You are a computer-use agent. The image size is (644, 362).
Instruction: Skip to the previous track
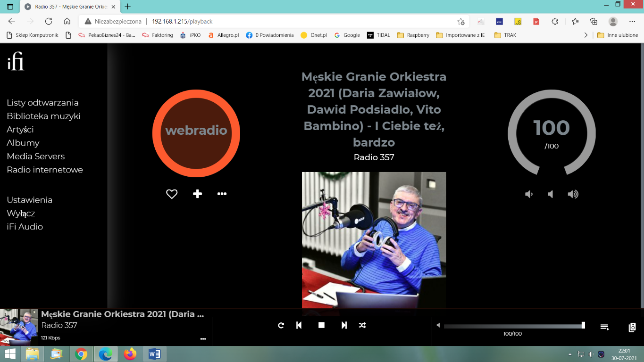299,325
